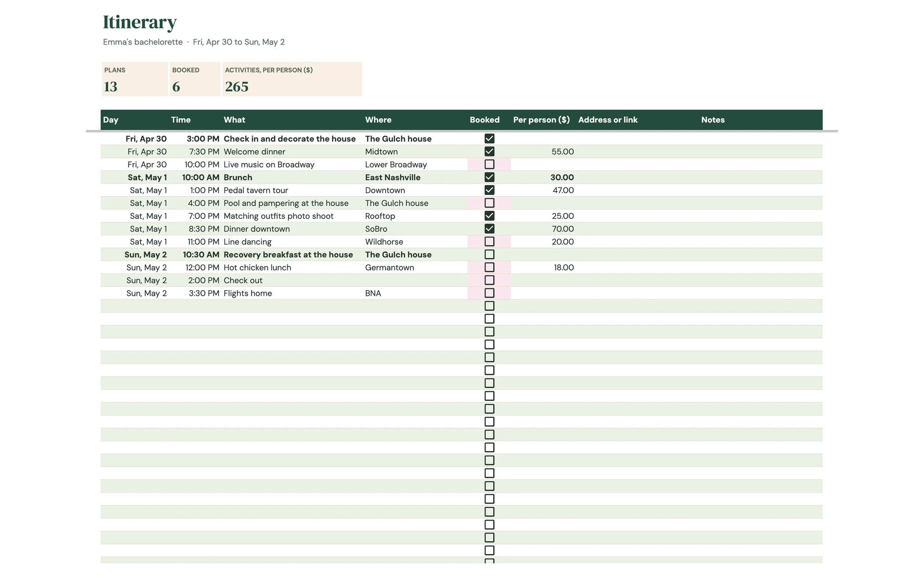Uncheck Booked for Matching outfits photo shoot
Viewport: 924px width, 578px height.
point(489,216)
